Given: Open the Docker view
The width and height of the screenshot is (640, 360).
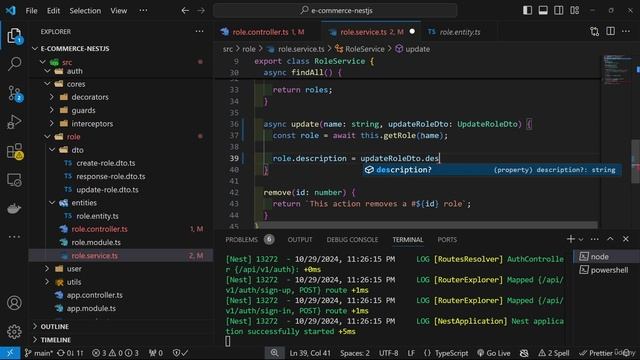Looking at the screenshot, I should pos(14,209).
